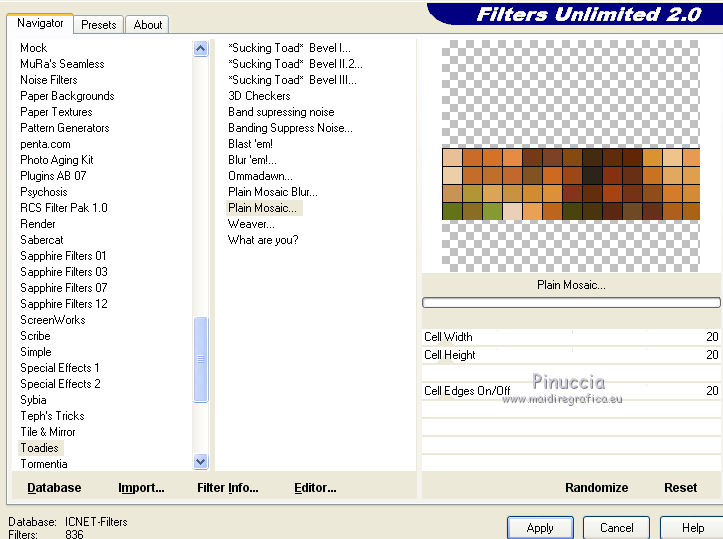Select MuRa's Seamless category
The image size is (723, 539).
tap(62, 64)
